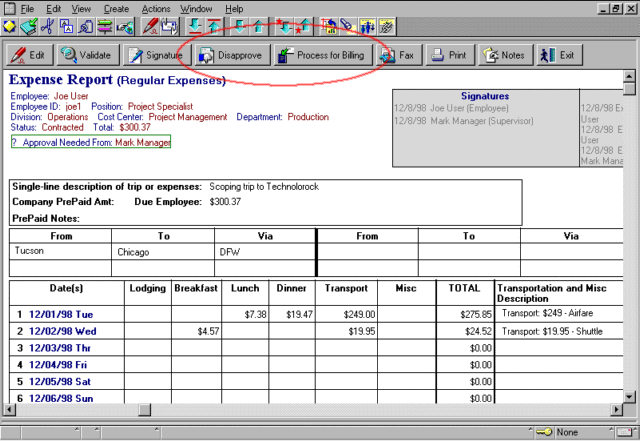Screen dimensions: 640x441
Task: Click the 12/03/98 Thr date link
Action: (60, 348)
